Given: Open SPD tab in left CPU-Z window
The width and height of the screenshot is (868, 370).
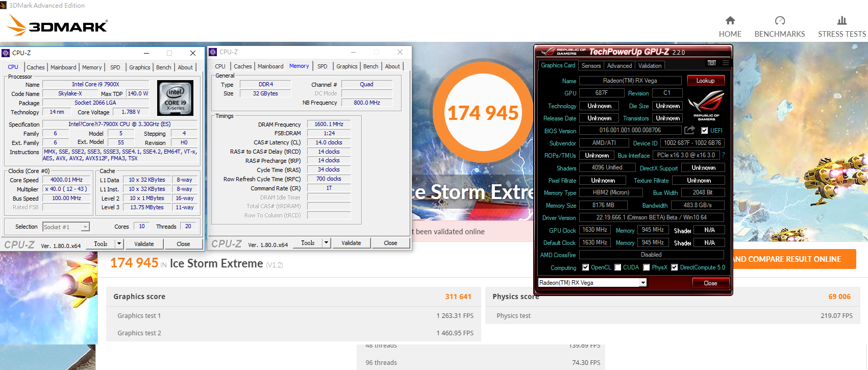Looking at the screenshot, I should [115, 67].
